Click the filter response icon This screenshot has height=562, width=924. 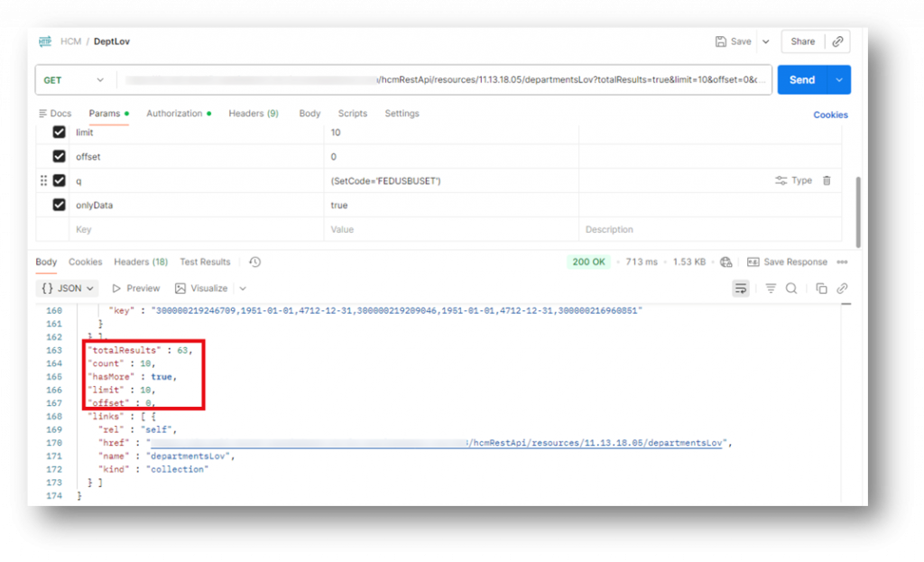click(x=771, y=288)
